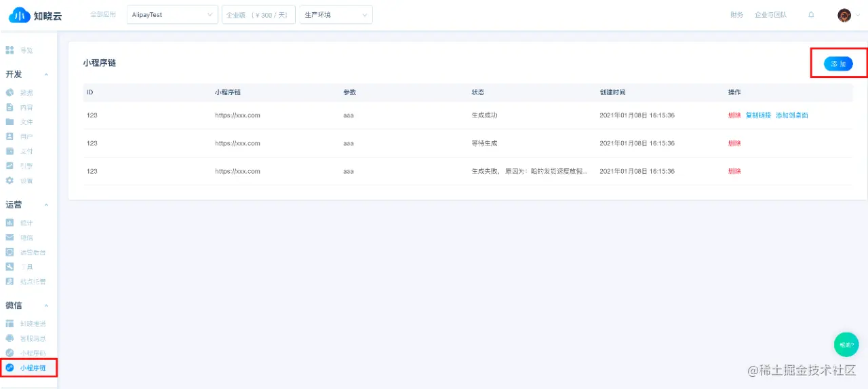
Task: Open the green 帮助 help bubble
Action: [x=846, y=344]
